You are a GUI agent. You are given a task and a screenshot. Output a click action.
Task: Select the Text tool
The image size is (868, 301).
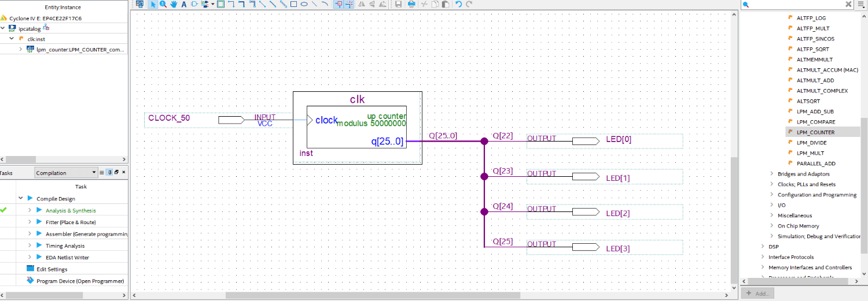tap(184, 4)
